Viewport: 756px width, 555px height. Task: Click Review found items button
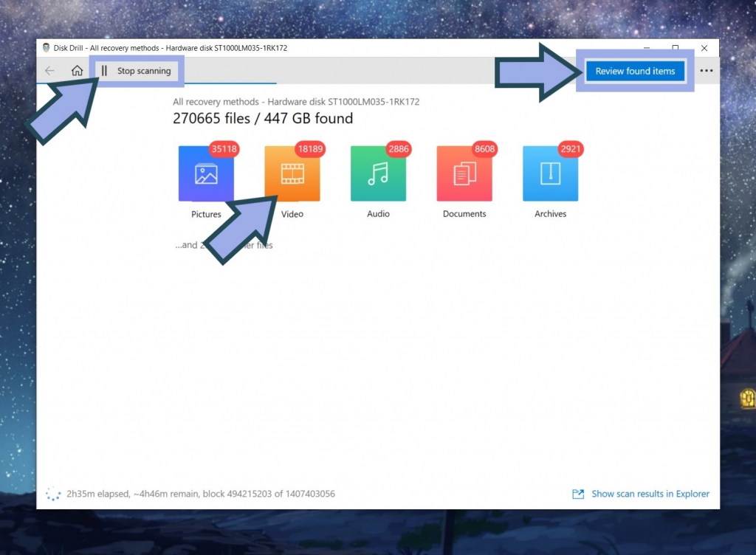(x=635, y=71)
